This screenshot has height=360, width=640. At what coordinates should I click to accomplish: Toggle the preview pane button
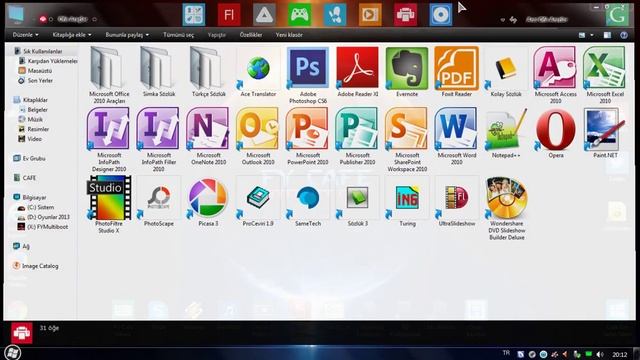coord(607,36)
